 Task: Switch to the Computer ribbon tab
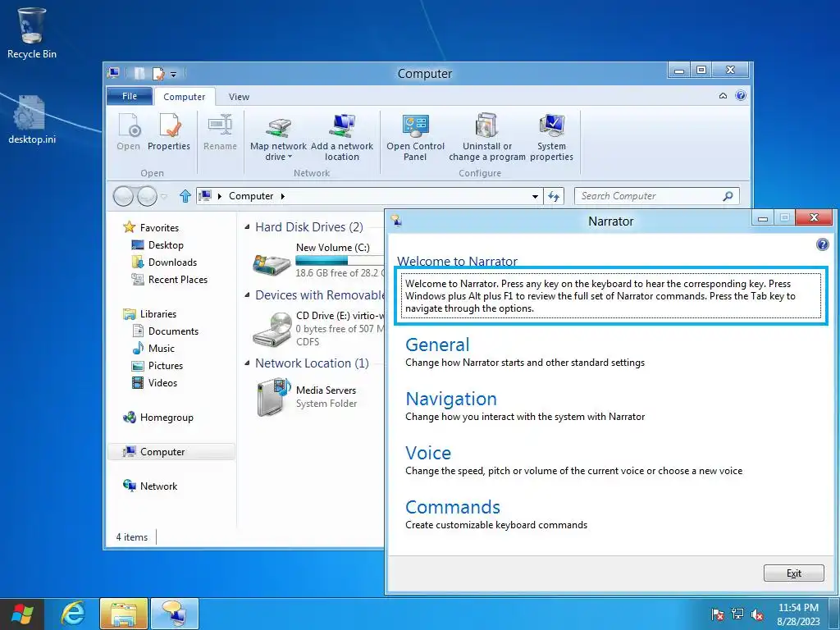coord(185,97)
